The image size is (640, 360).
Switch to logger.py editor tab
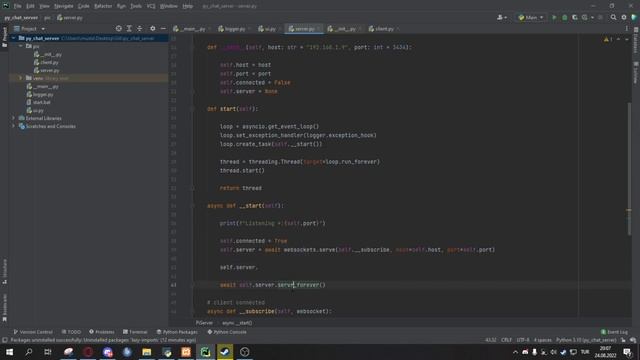(x=233, y=29)
